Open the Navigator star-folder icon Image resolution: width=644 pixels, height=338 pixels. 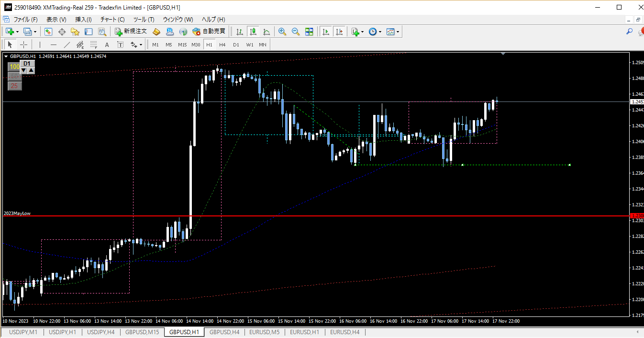tap(75, 32)
